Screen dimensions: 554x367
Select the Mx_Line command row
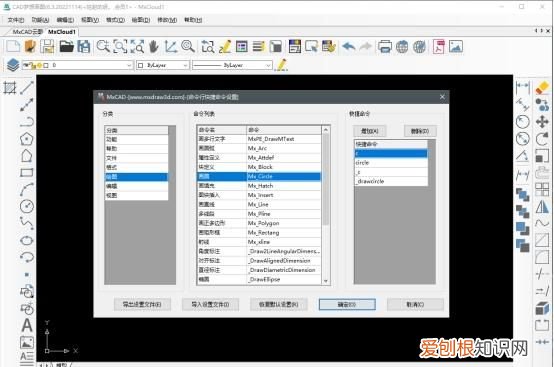click(x=259, y=205)
